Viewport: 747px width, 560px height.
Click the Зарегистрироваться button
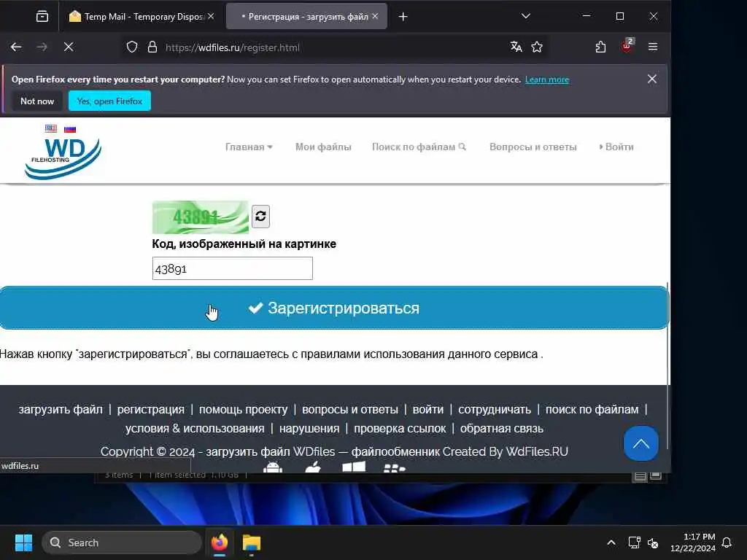[x=334, y=308]
